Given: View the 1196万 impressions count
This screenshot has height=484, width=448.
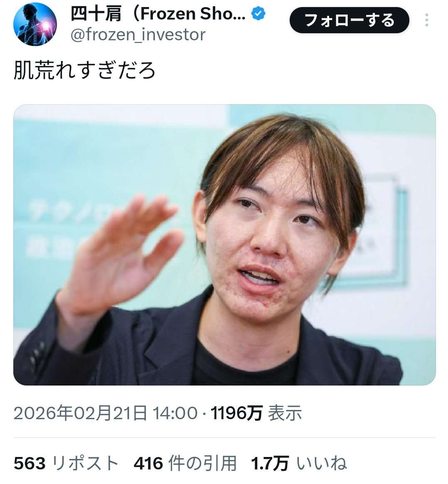Looking at the screenshot, I should [236, 413].
